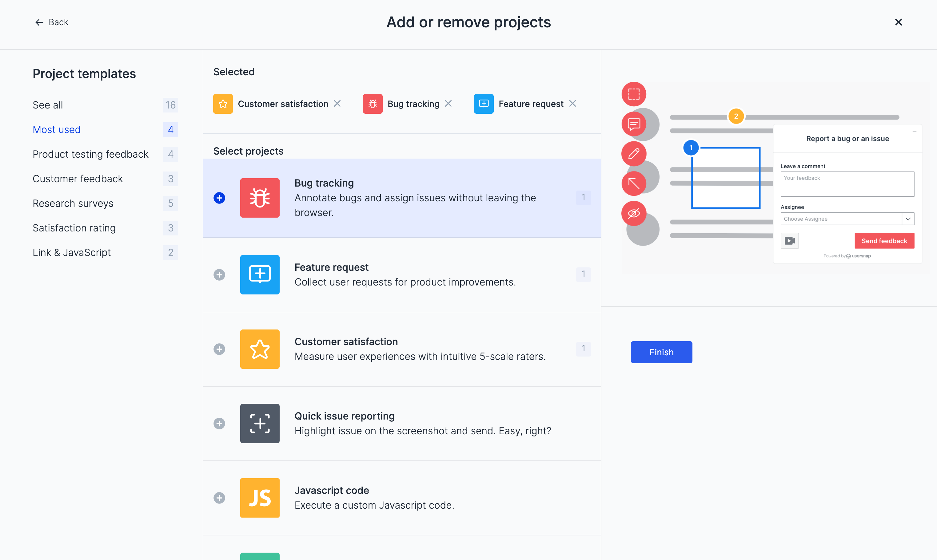Click the Quick issue reporting crosshair tile

[260, 423]
